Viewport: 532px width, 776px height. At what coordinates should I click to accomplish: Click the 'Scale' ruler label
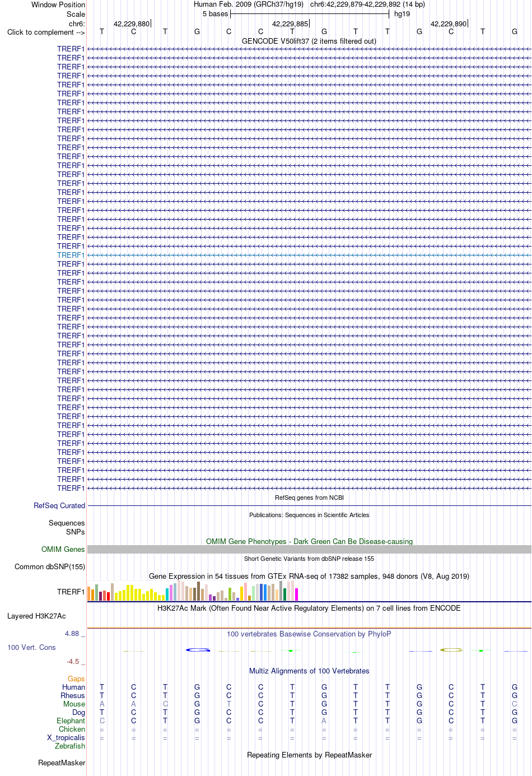coord(76,14)
